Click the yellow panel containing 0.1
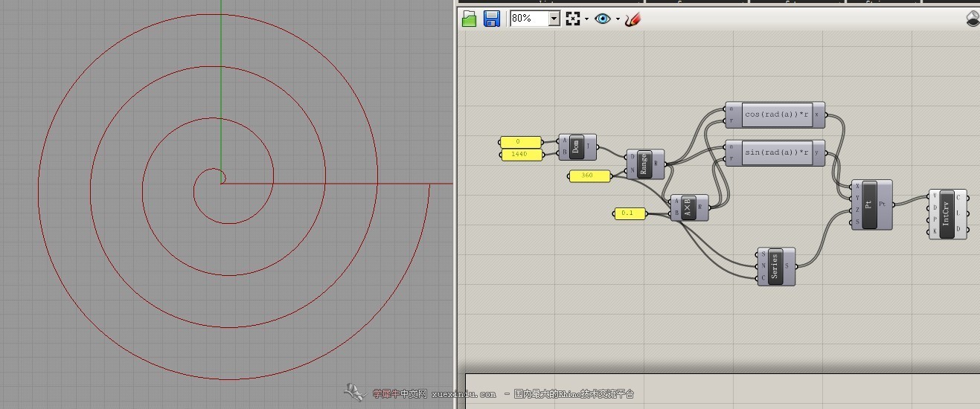Image resolution: width=980 pixels, height=409 pixels. 630,213
